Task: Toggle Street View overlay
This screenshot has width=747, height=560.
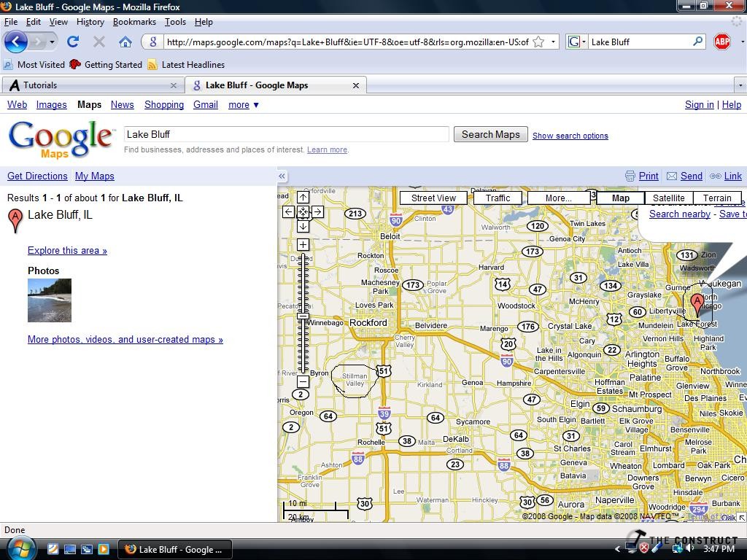Action: [x=433, y=198]
